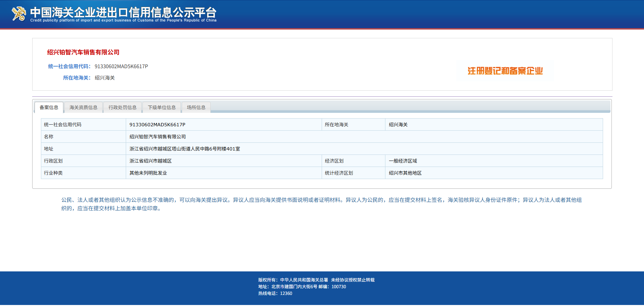Click the 行政区划 value 浙江省绍兴市越城区

[x=224, y=161]
